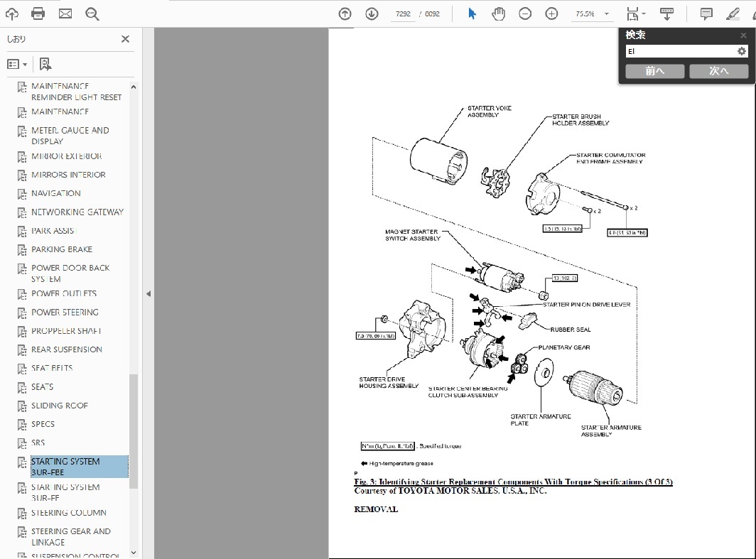Select the NAVIGATION bookmark

coord(55,193)
